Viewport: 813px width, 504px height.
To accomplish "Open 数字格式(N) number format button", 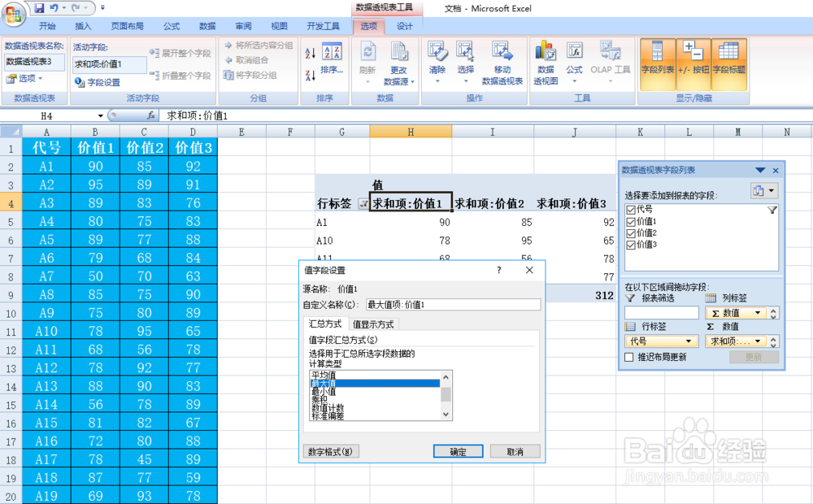I will [x=330, y=452].
